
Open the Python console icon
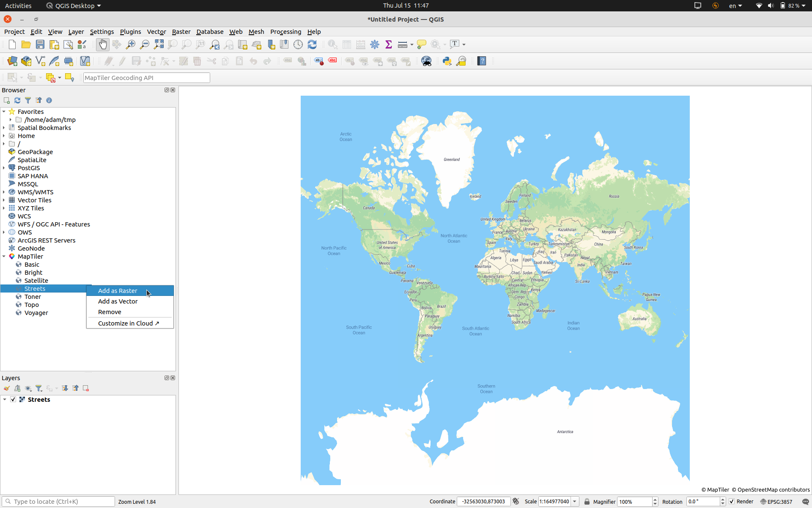point(447,61)
